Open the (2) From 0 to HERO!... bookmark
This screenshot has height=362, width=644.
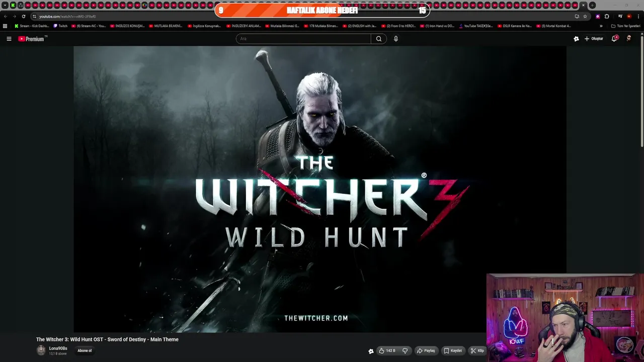(398, 26)
